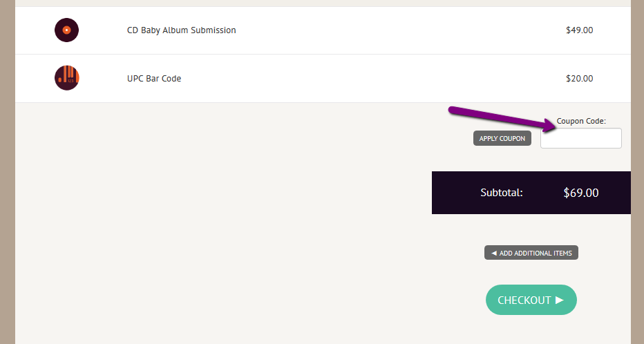644x344 pixels.
Task: Click the purple annotation arrow
Action: (x=502, y=119)
